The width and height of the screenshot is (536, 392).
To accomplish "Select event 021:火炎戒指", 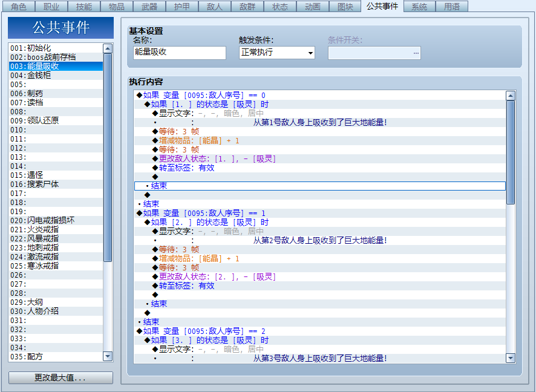I will pos(56,230).
